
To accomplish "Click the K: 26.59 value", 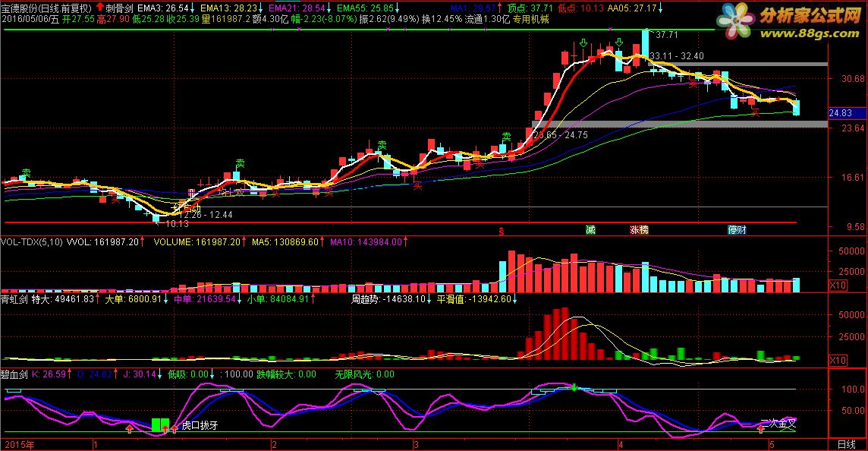I will [x=49, y=374].
